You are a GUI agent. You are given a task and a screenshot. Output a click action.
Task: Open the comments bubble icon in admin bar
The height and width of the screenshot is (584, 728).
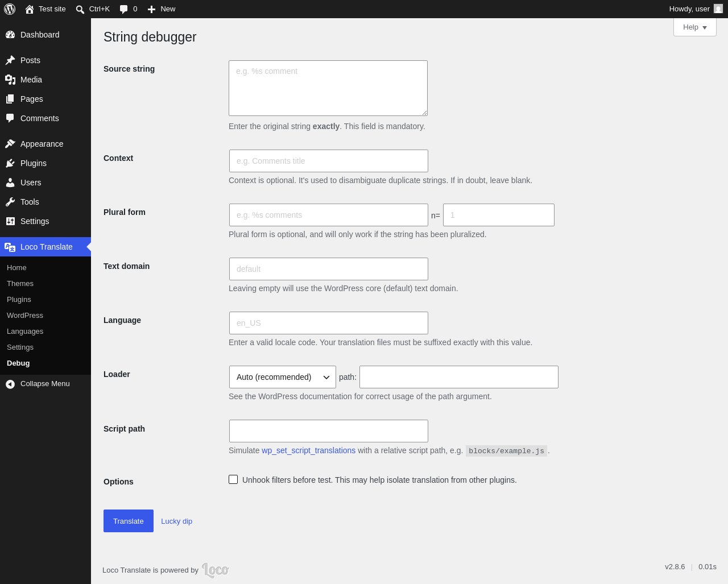[124, 9]
